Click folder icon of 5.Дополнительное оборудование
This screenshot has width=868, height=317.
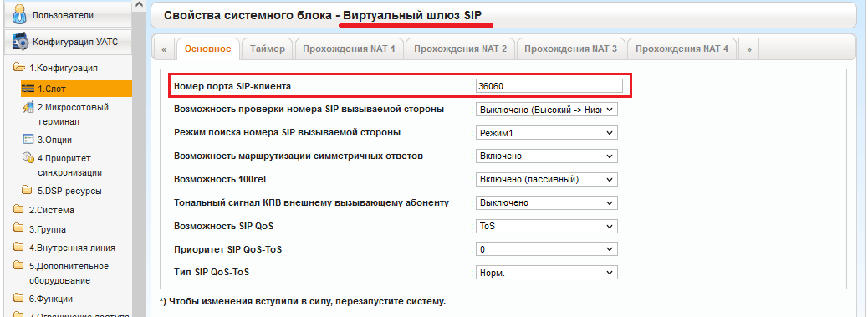(19, 266)
